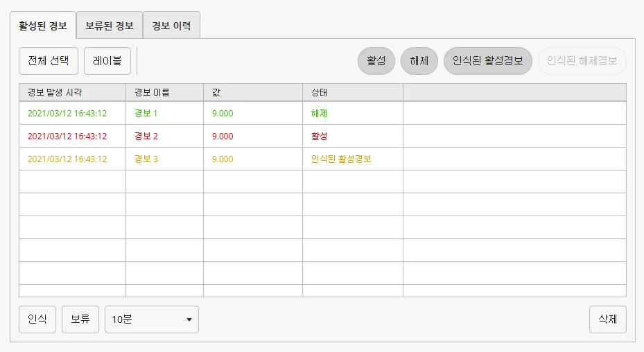Click the 값 column header
Screen dimensions: 644x352
click(x=252, y=92)
